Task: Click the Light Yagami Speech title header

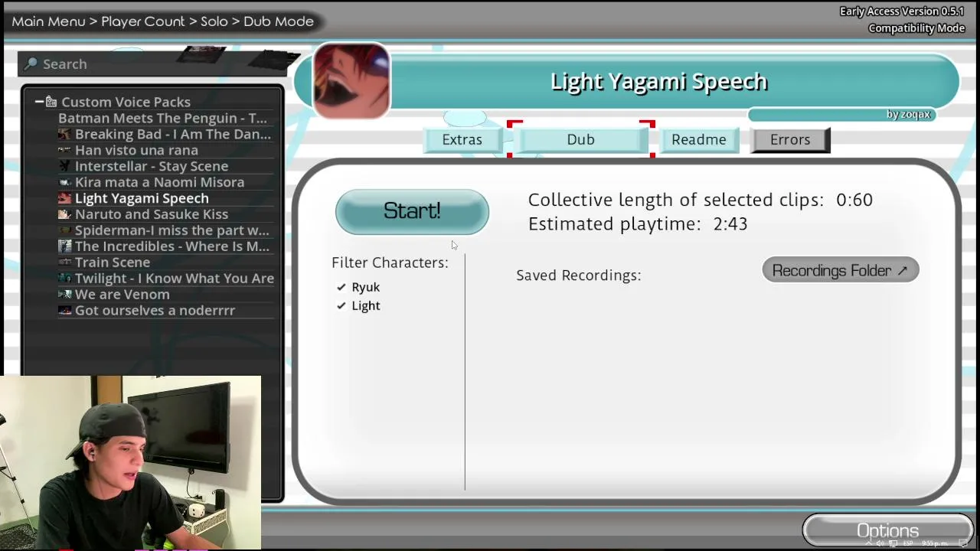Action: point(658,81)
